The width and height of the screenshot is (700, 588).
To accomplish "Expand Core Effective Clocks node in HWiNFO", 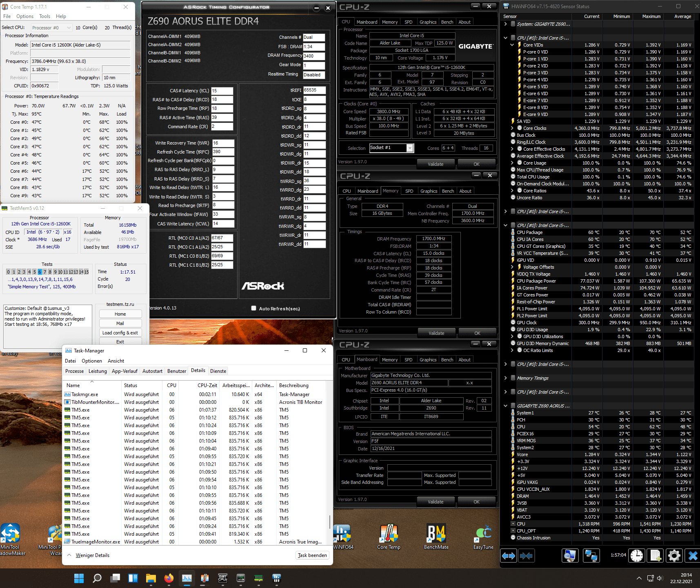I will [x=512, y=149].
